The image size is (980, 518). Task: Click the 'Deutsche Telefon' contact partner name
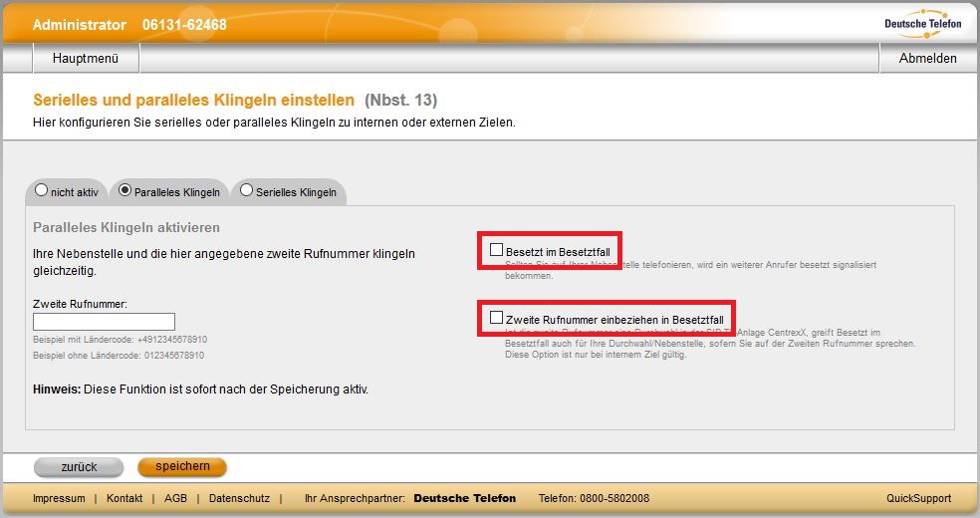465,498
